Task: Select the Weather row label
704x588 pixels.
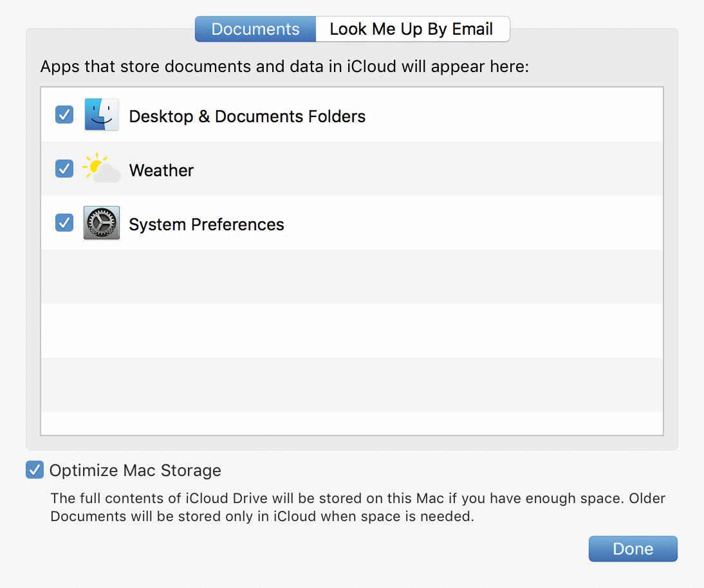Action: coord(161,170)
